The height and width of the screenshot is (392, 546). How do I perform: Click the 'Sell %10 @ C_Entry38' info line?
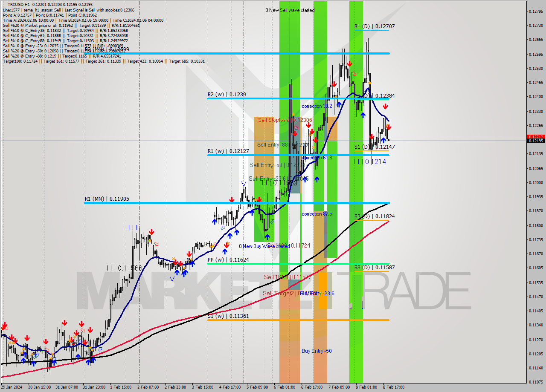pos(65,30)
